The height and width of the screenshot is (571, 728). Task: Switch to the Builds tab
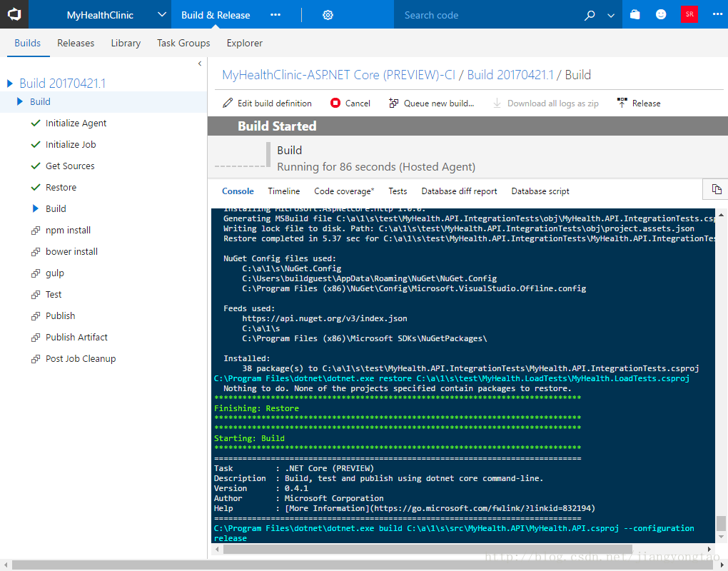click(27, 43)
